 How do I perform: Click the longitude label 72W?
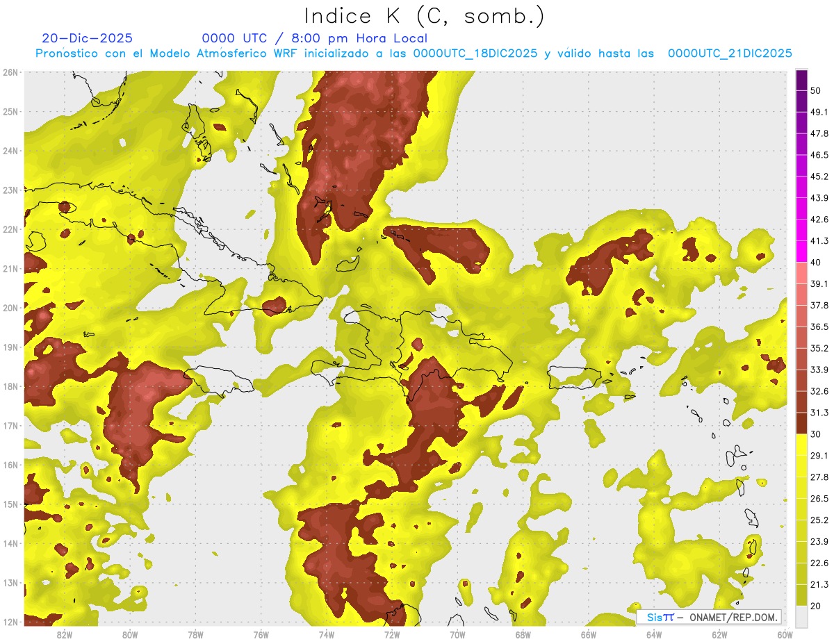[392, 634]
